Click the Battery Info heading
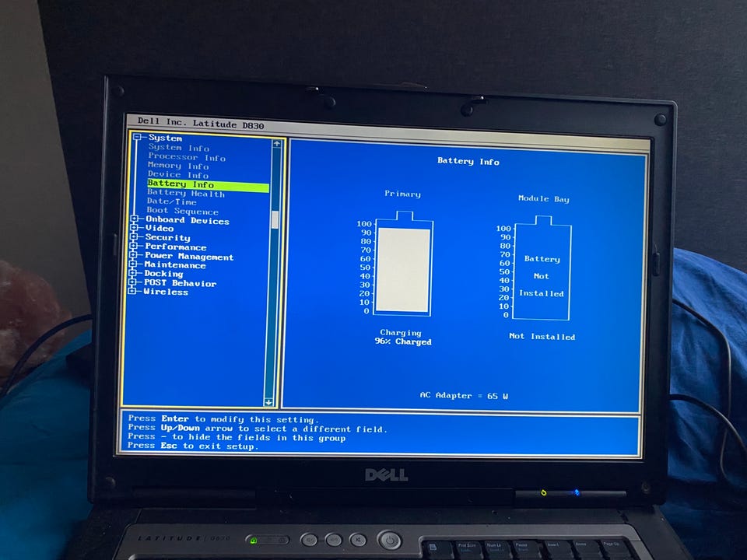This screenshot has width=747, height=560. (468, 161)
